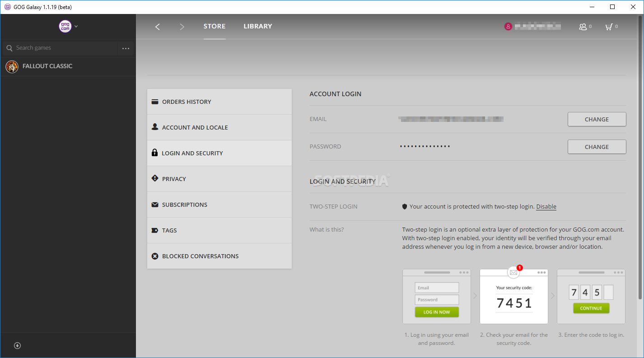Click the GOG Galaxy title bar icon
644x358 pixels.
point(7,7)
